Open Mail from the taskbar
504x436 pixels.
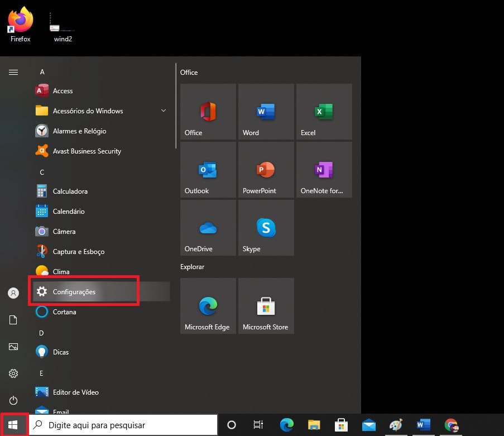coord(369,425)
